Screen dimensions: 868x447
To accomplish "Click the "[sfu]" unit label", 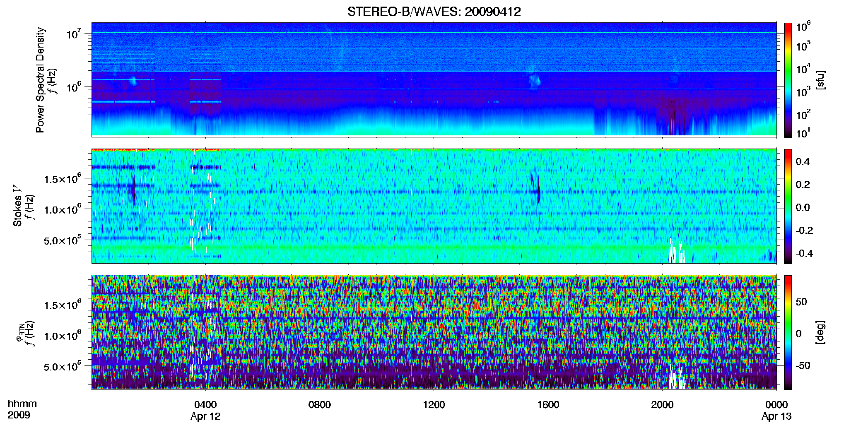I will (820, 80).
